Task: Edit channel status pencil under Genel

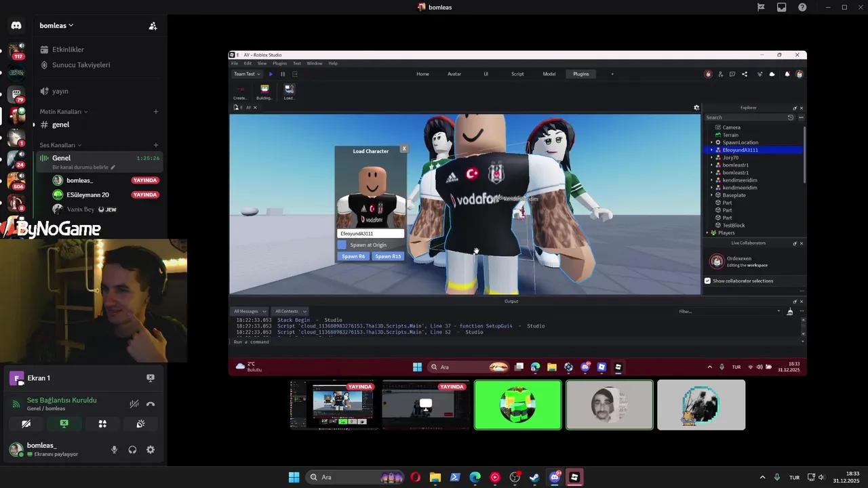Action: click(113, 167)
